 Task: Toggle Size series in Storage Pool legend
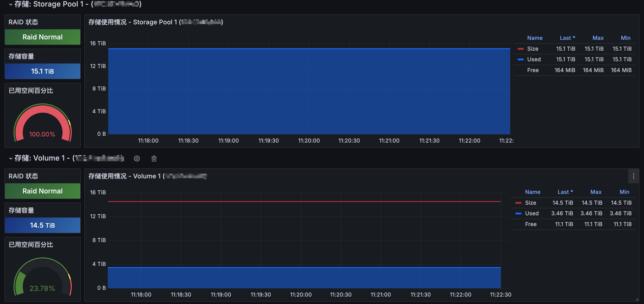(533, 49)
